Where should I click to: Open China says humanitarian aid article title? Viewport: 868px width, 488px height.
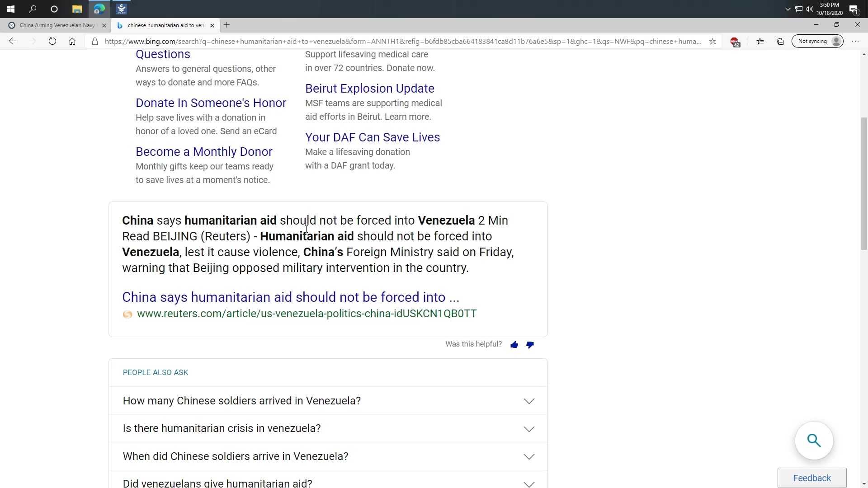tap(291, 297)
